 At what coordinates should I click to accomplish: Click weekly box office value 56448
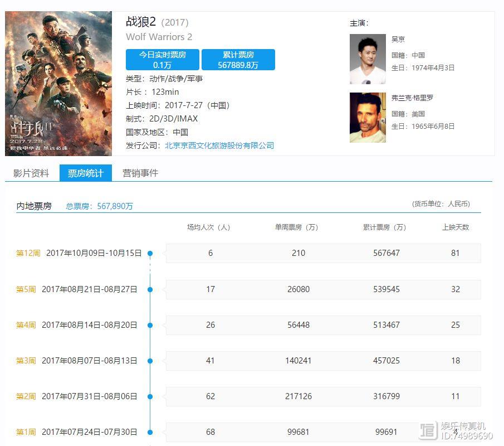[299, 325]
